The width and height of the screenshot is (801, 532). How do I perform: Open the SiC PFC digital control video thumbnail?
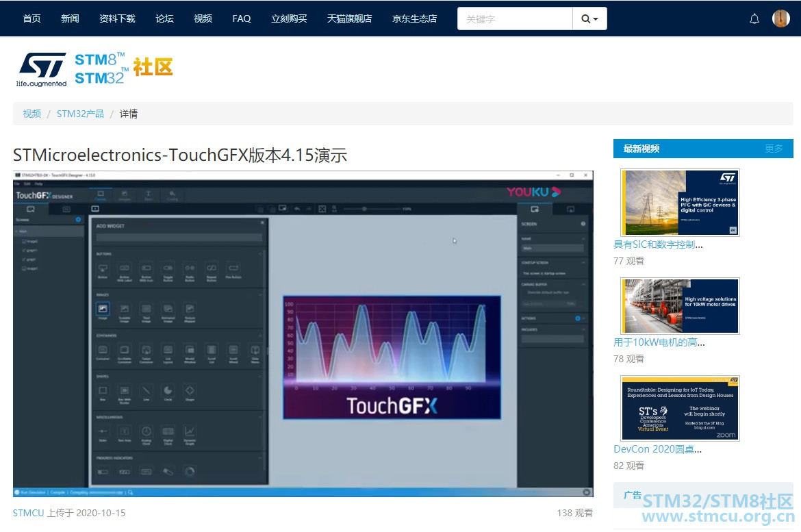tap(680, 203)
